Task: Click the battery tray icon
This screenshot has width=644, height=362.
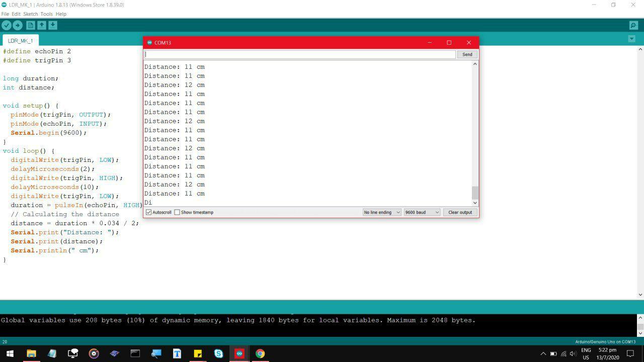Action: 553,354
